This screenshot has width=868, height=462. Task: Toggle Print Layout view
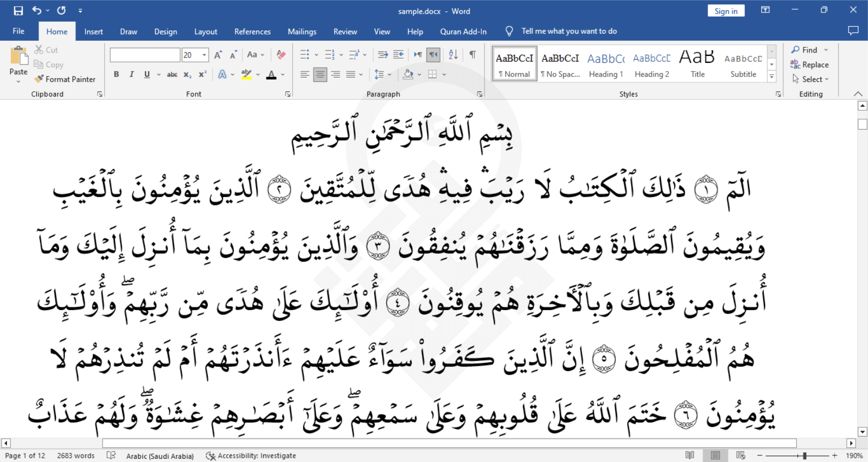coord(716,455)
